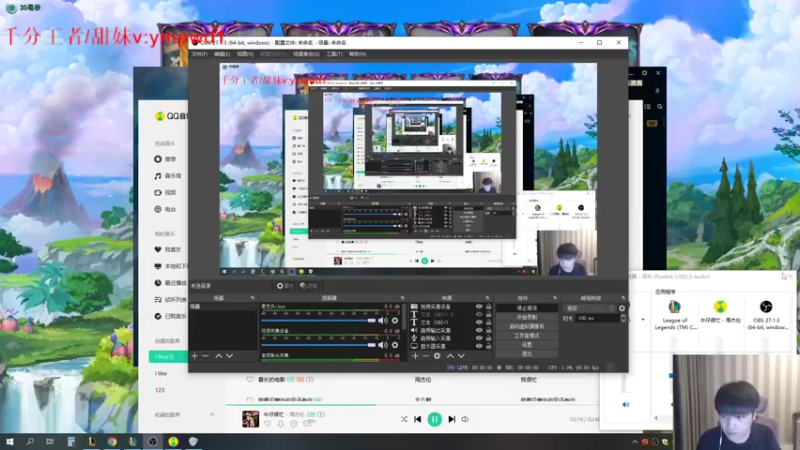Adjust the second mixer channel volume slider
Screen dimensions: 800x450
pos(318,345)
